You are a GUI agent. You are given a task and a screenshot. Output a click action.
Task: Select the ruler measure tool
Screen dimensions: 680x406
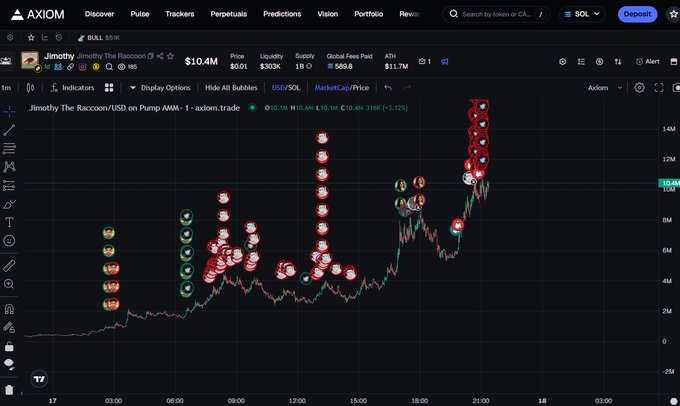tap(9, 265)
